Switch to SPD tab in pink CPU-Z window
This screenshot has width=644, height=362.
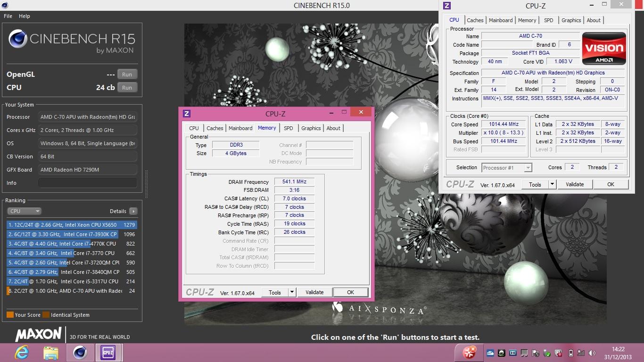tap(289, 128)
